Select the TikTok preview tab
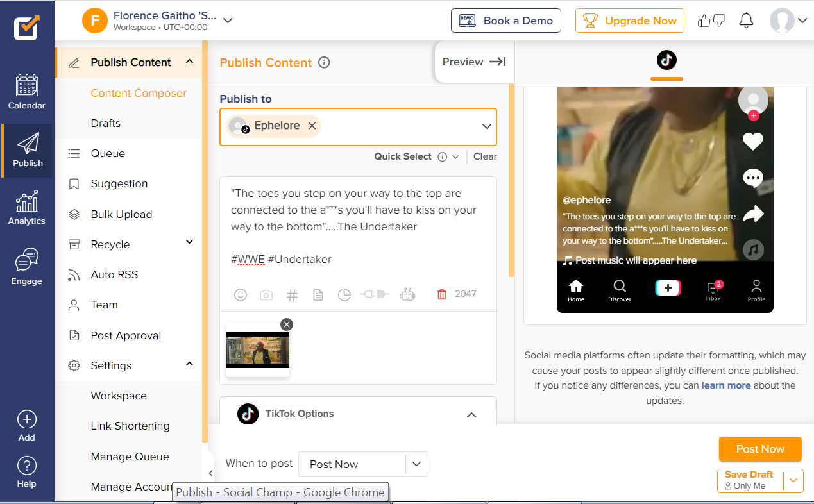This screenshot has width=814, height=504. [x=666, y=62]
